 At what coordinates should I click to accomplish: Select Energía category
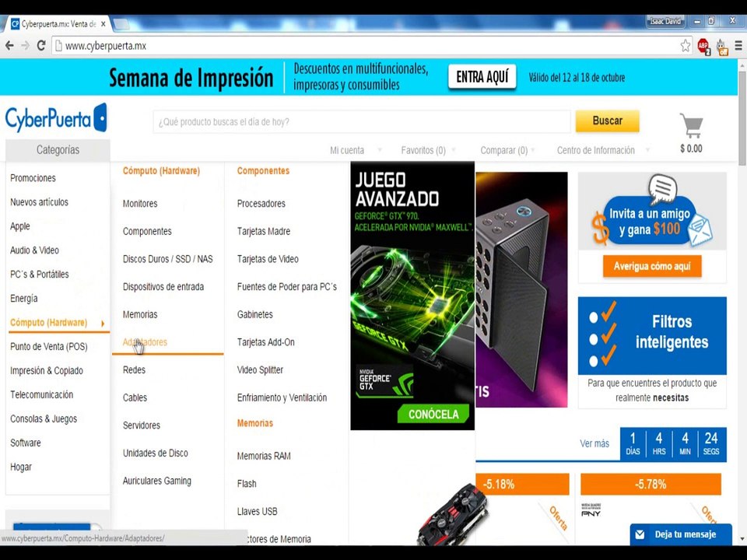pyautogui.click(x=24, y=299)
